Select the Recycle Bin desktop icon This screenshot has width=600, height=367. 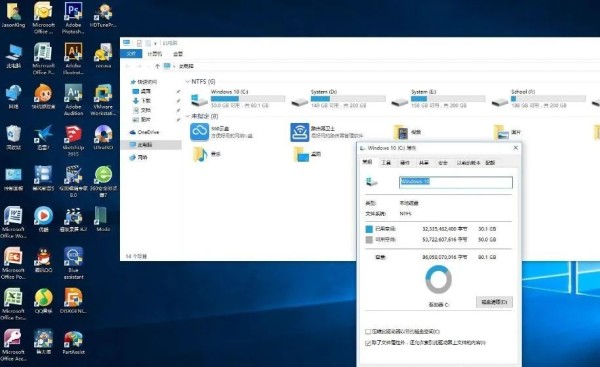tap(13, 137)
